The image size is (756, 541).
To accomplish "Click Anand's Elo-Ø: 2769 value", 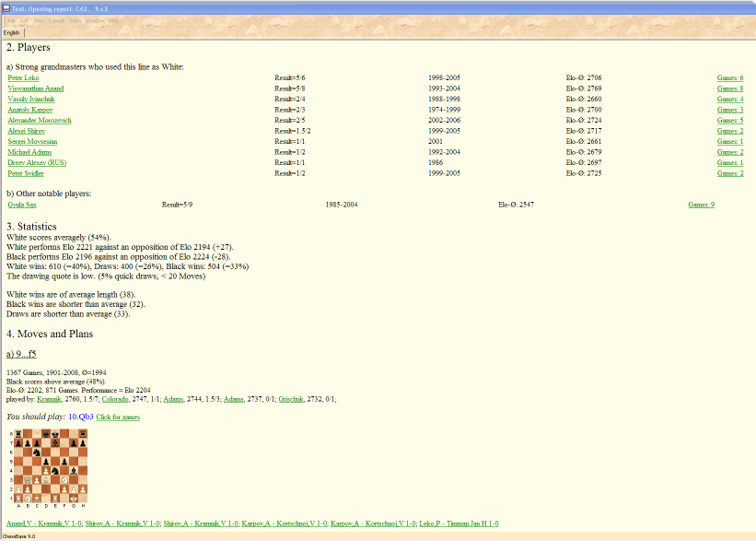I will click(x=584, y=88).
